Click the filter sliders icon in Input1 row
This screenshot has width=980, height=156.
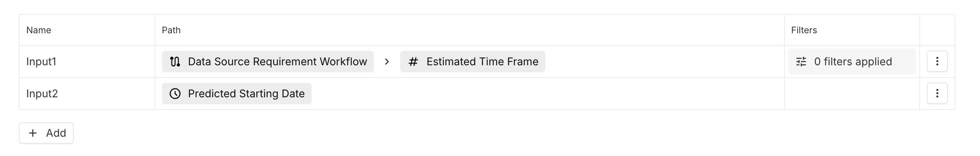pyautogui.click(x=801, y=62)
